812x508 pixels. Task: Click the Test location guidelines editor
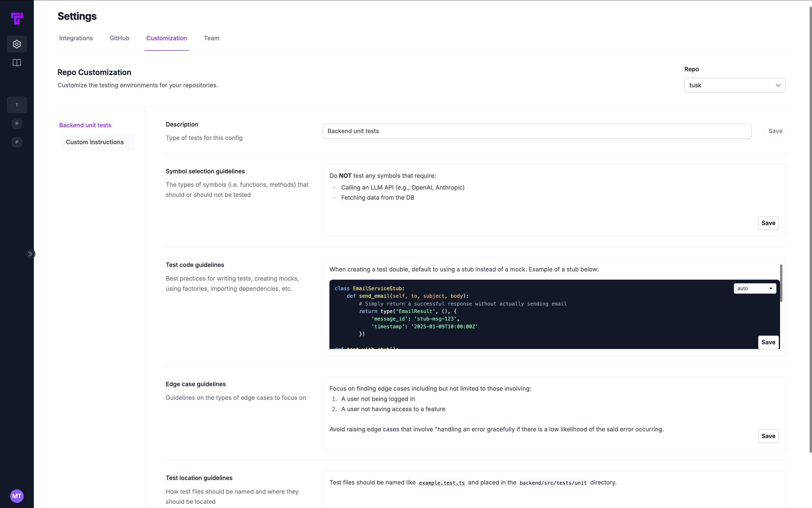click(x=554, y=489)
